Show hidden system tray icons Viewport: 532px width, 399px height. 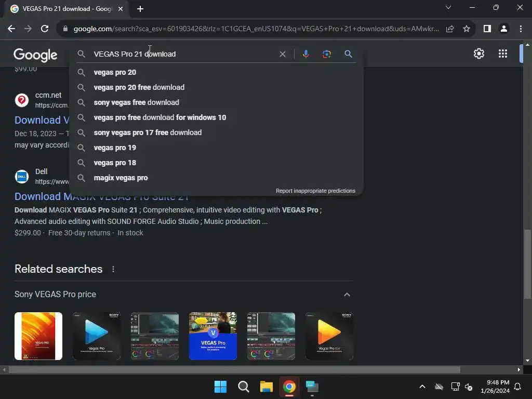pyautogui.click(x=422, y=387)
